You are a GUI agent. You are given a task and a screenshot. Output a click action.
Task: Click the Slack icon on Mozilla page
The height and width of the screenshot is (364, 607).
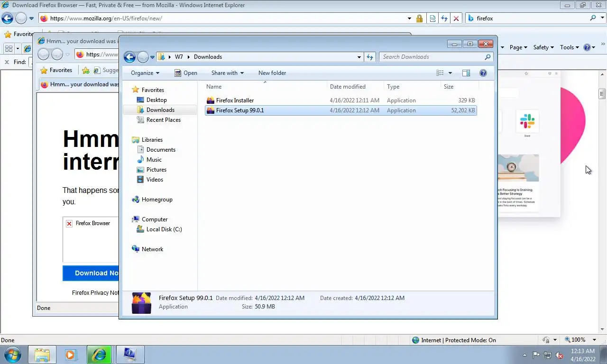(527, 121)
